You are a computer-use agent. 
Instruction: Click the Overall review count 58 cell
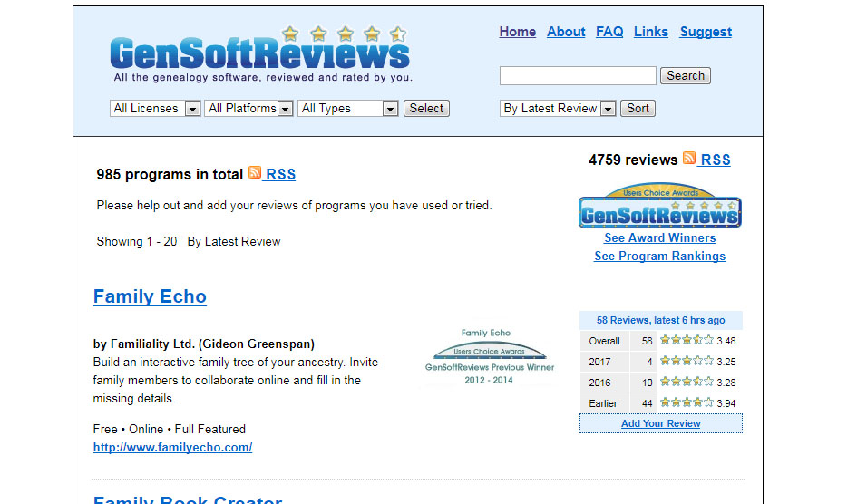[x=643, y=341]
